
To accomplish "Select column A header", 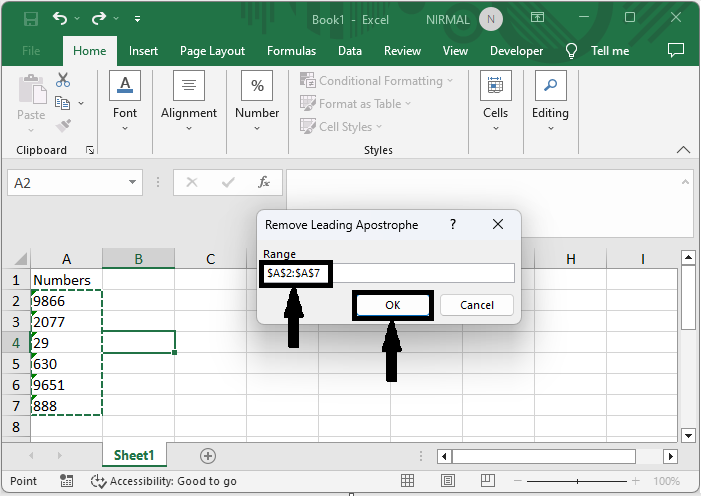I will pos(67,259).
